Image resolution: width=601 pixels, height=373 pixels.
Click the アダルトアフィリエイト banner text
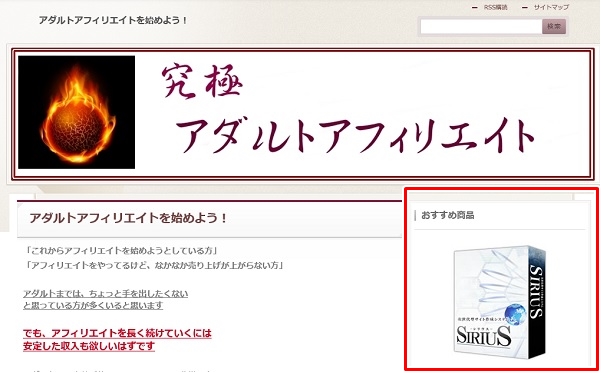pos(355,135)
